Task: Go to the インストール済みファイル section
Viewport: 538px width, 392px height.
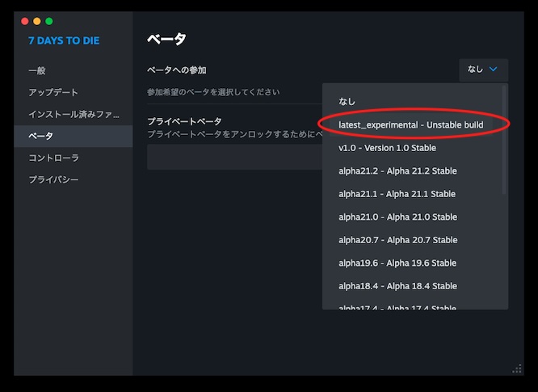Action: tap(73, 115)
